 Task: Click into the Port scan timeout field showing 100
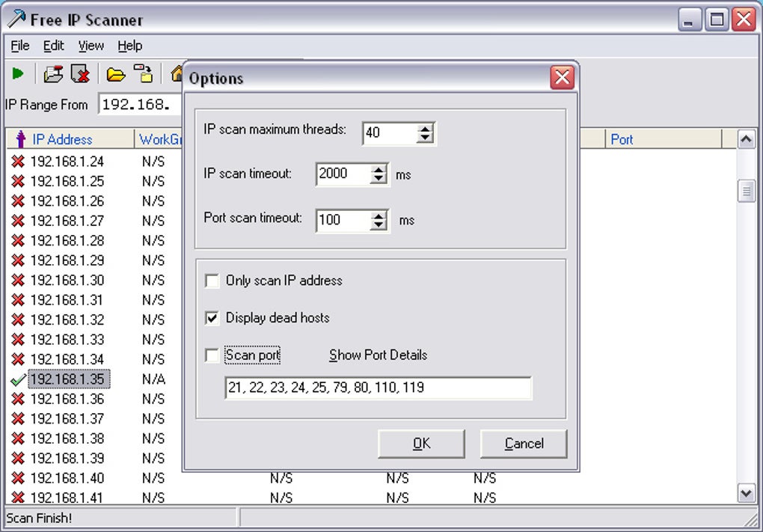(x=343, y=220)
